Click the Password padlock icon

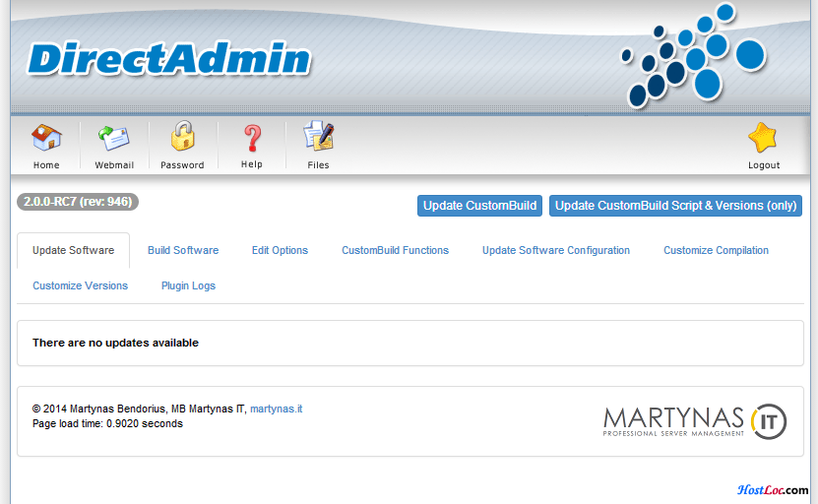tap(182, 136)
